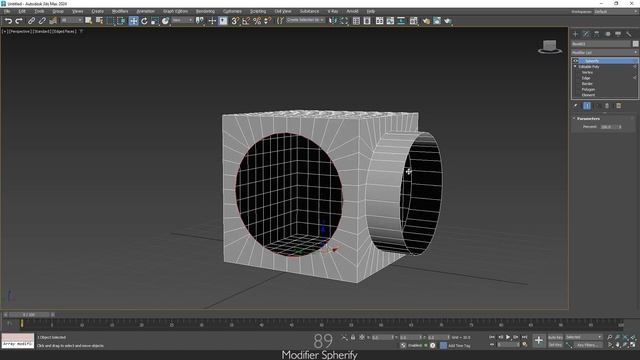Click the ViewCube in the viewport
This screenshot has width=640, height=360.
coord(550,47)
